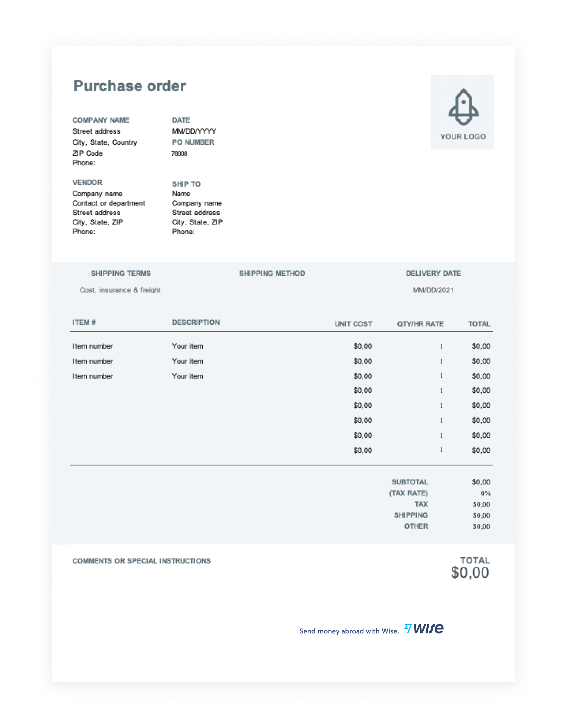Click the rocket logo placeholder icon
Image resolution: width=567 pixels, height=728 pixels.
(463, 107)
